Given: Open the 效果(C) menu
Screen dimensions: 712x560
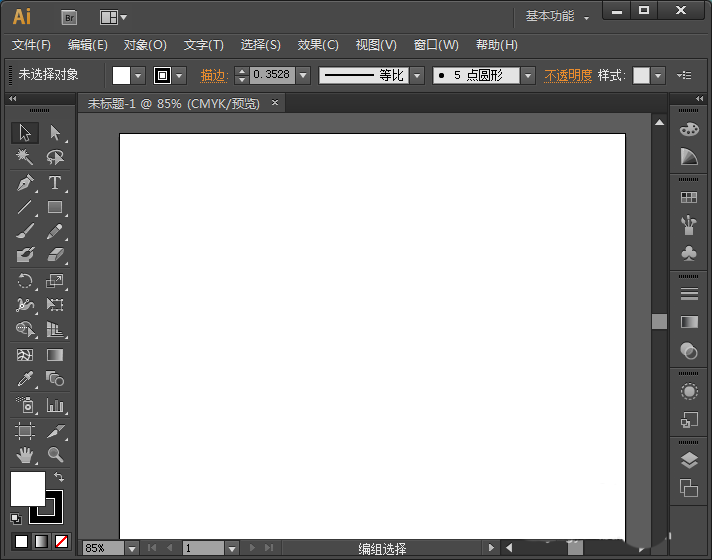Looking at the screenshot, I should [318, 45].
